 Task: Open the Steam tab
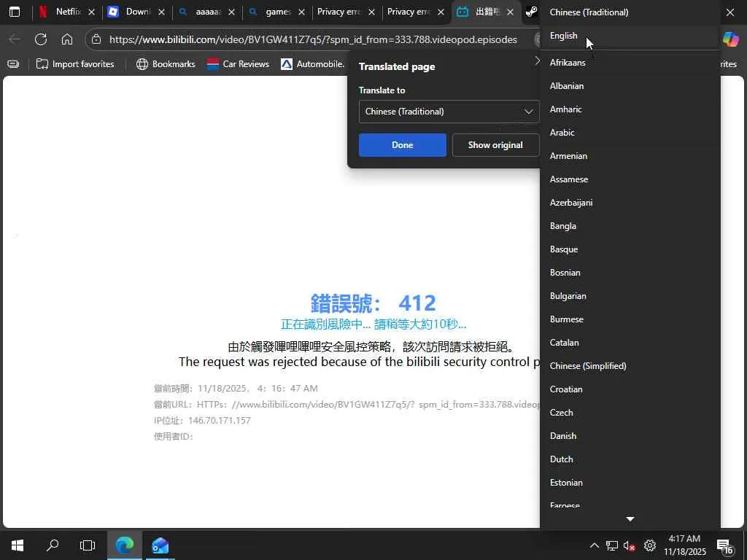tap(531, 12)
